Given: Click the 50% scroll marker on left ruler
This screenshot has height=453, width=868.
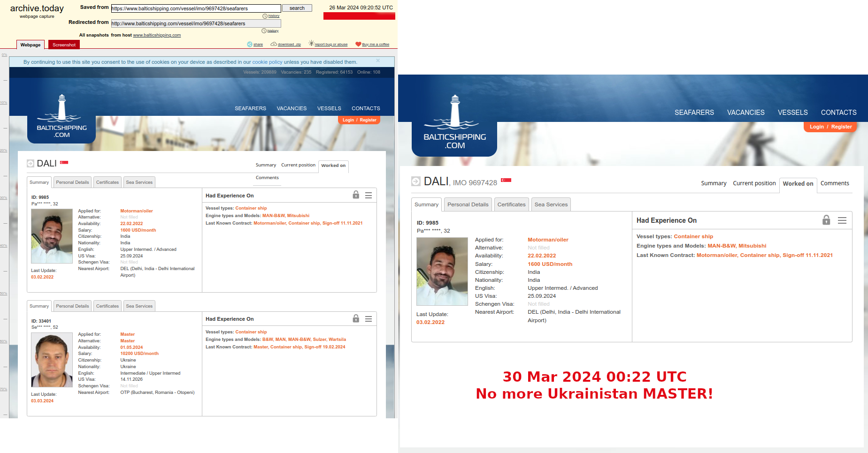Looking at the screenshot, I should click(4, 294).
